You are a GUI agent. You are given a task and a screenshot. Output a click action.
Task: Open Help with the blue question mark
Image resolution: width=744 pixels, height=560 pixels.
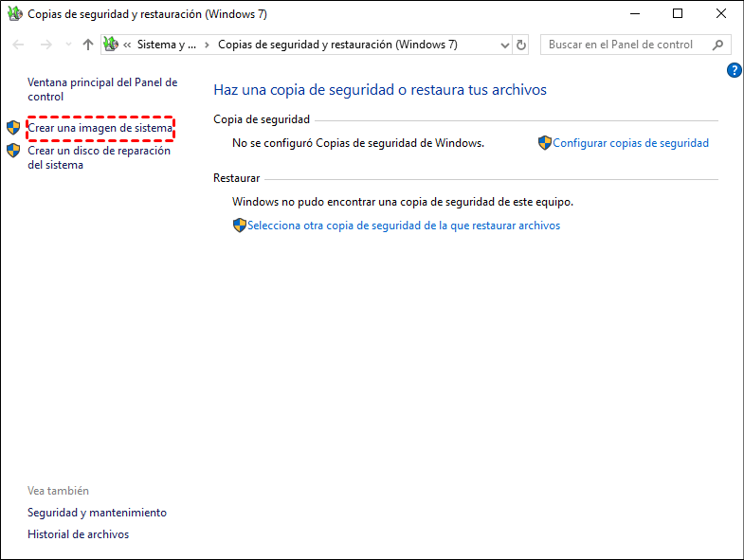point(734,71)
